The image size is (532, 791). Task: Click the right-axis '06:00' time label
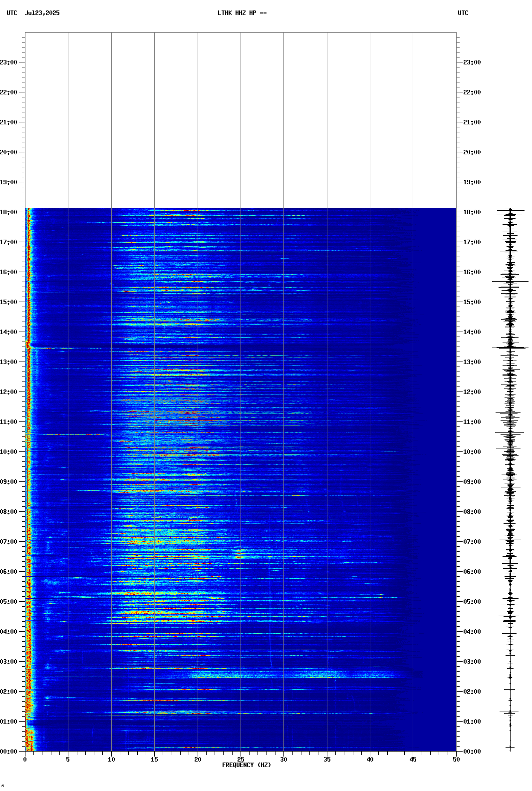click(x=472, y=572)
